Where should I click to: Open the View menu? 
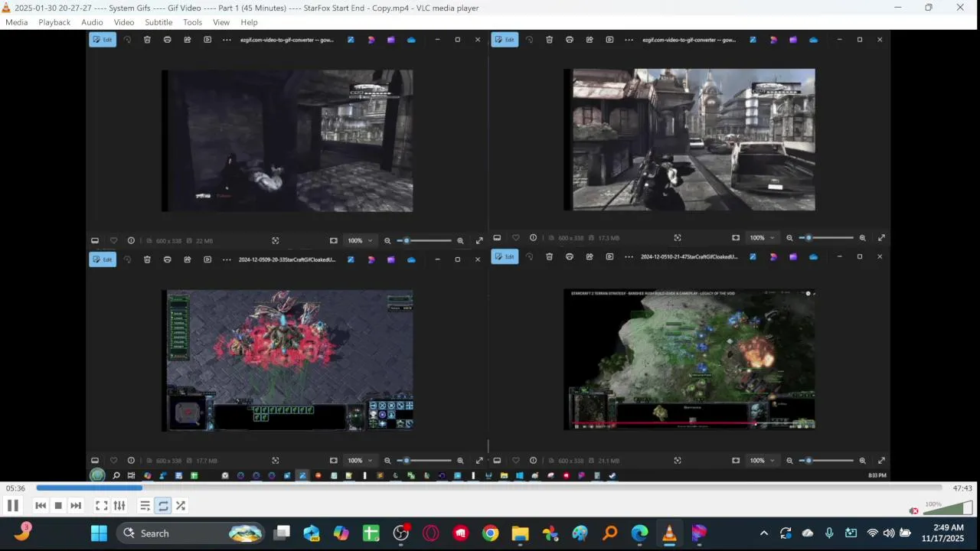(x=221, y=22)
